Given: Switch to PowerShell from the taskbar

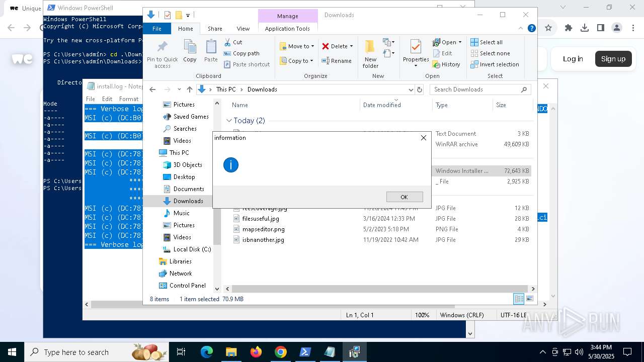Looking at the screenshot, I should (305, 352).
